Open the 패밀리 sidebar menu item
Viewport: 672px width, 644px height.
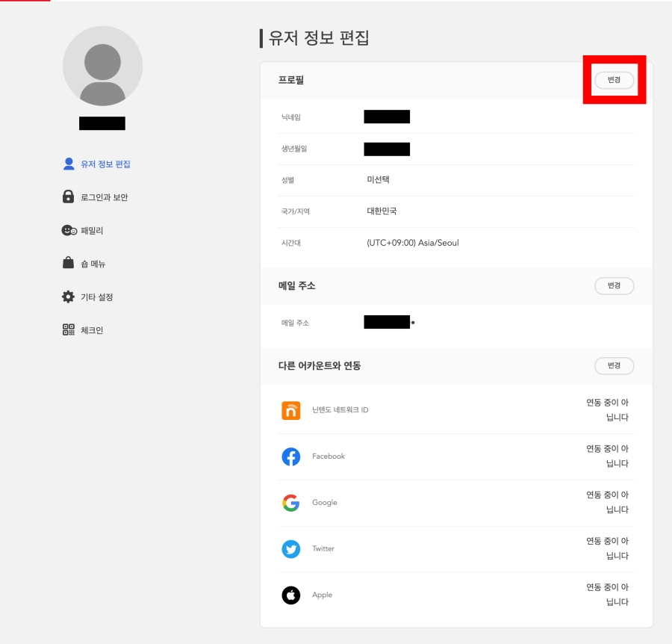click(x=92, y=231)
